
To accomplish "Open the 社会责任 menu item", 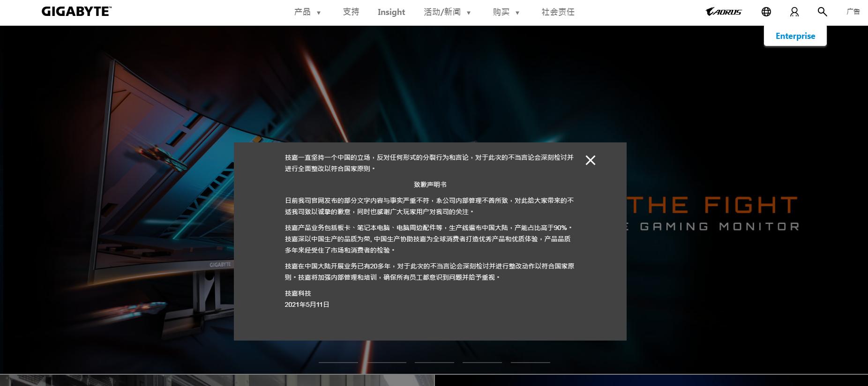I will coord(558,12).
